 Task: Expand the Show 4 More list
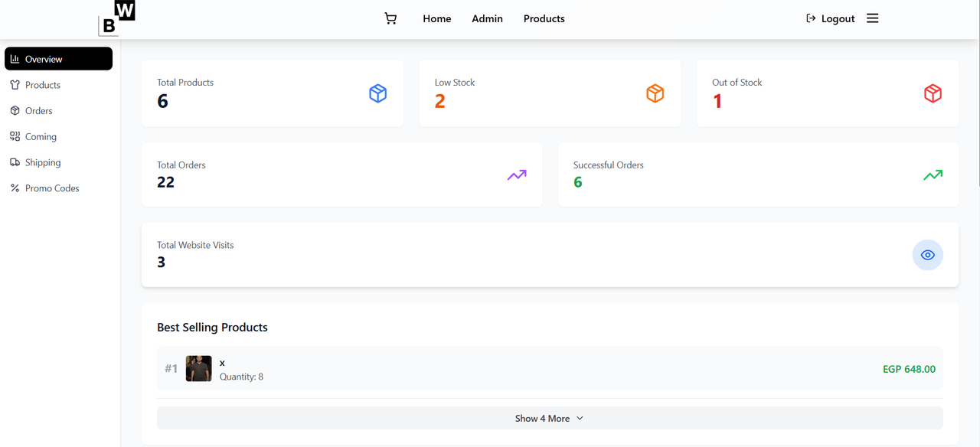(x=542, y=419)
